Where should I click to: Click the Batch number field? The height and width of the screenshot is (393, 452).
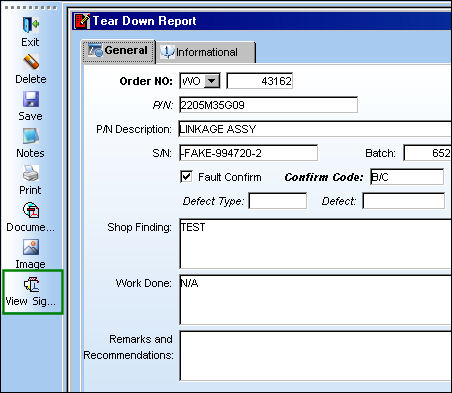(x=428, y=153)
